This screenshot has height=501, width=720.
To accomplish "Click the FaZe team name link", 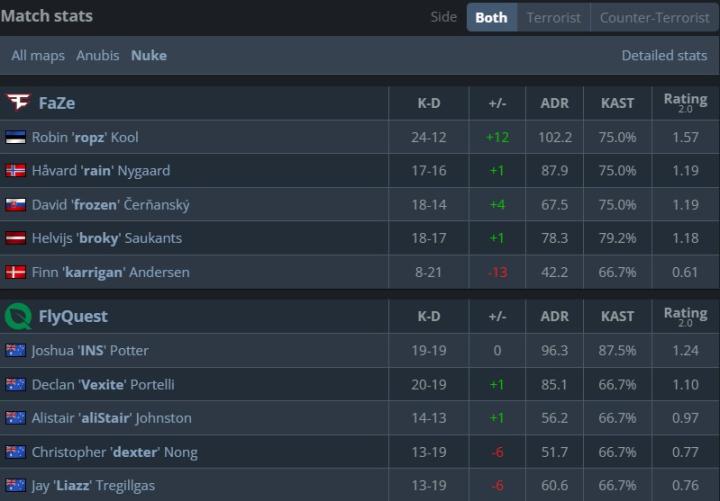I will [57, 103].
